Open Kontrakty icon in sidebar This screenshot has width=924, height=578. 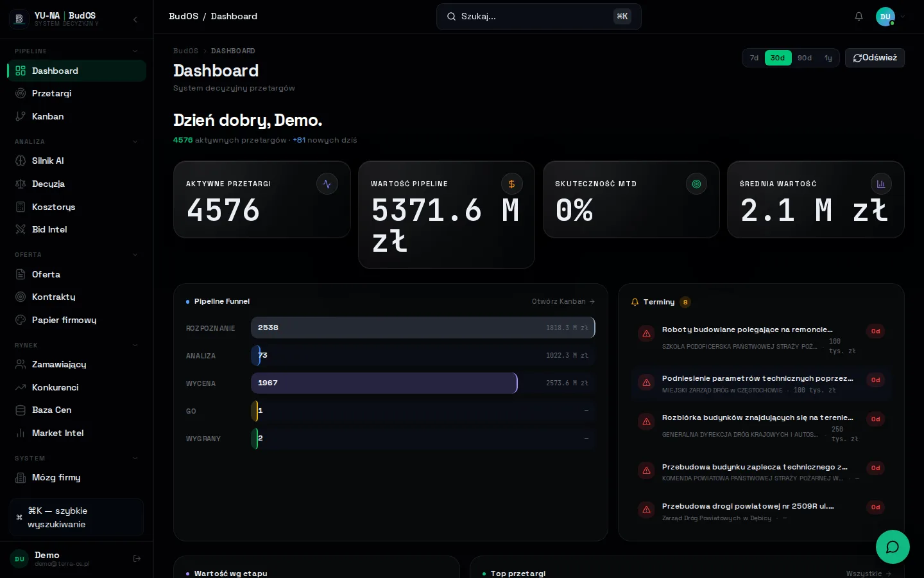[21, 297]
